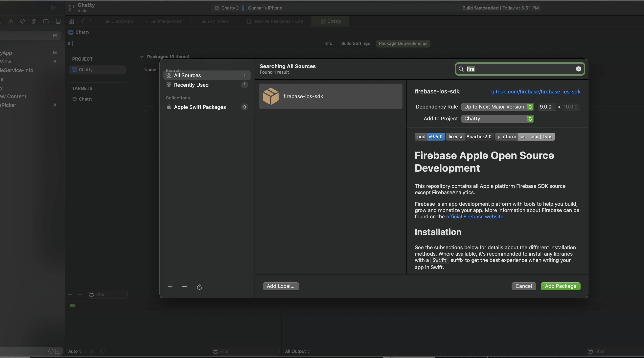Open the report navigator icon
This screenshot has width=644, height=358.
pos(58,21)
